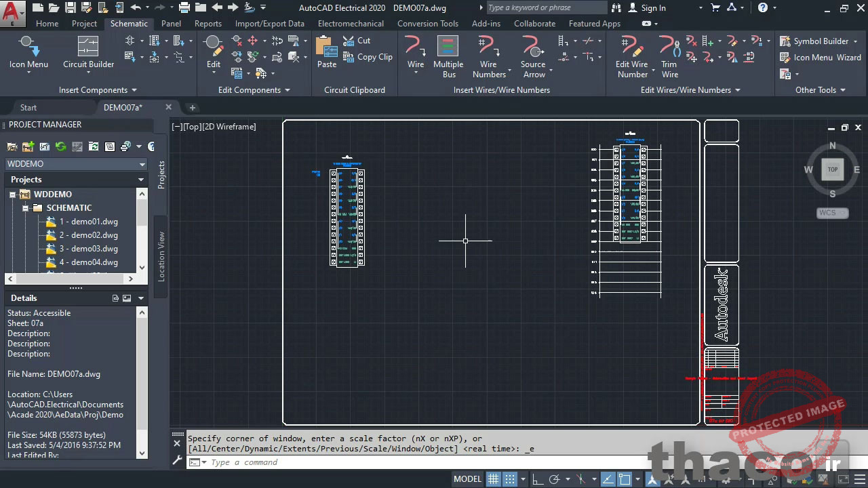Collapse the SCHEMATIC tree node
The width and height of the screenshot is (868, 488).
[25, 207]
